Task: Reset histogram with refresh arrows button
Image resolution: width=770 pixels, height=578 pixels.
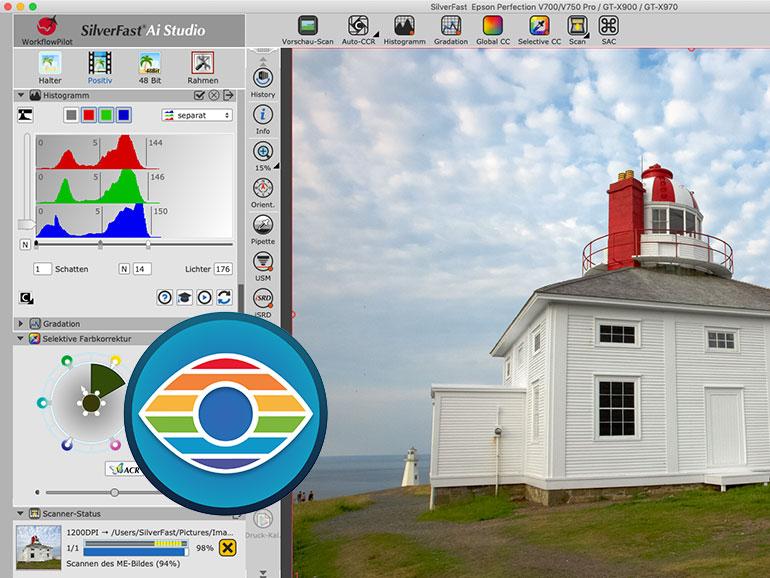Action: [224, 298]
